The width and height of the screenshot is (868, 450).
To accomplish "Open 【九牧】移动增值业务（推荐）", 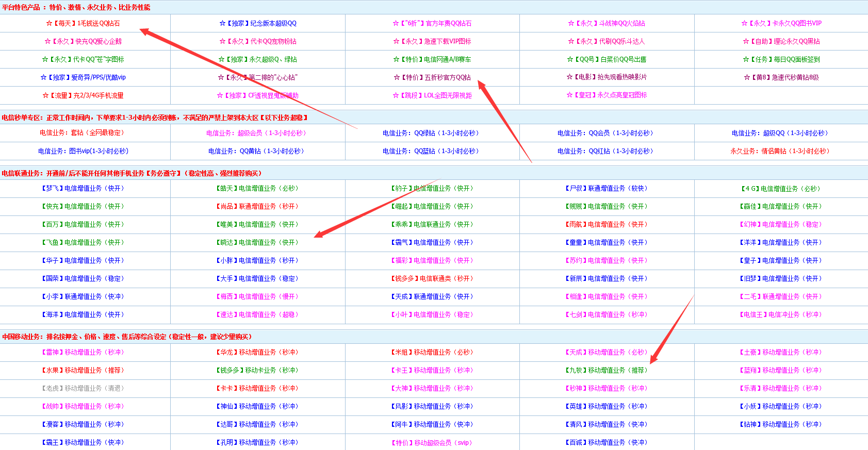I will pyautogui.click(x=607, y=370).
